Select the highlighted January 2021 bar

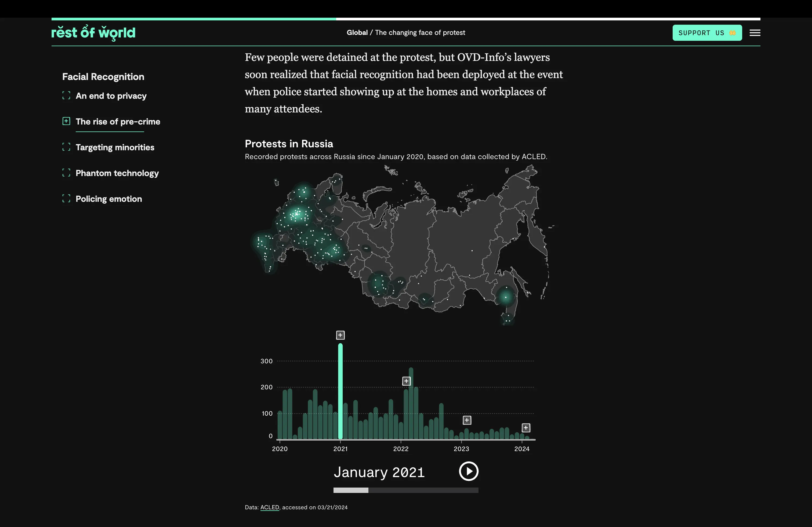pos(340,392)
